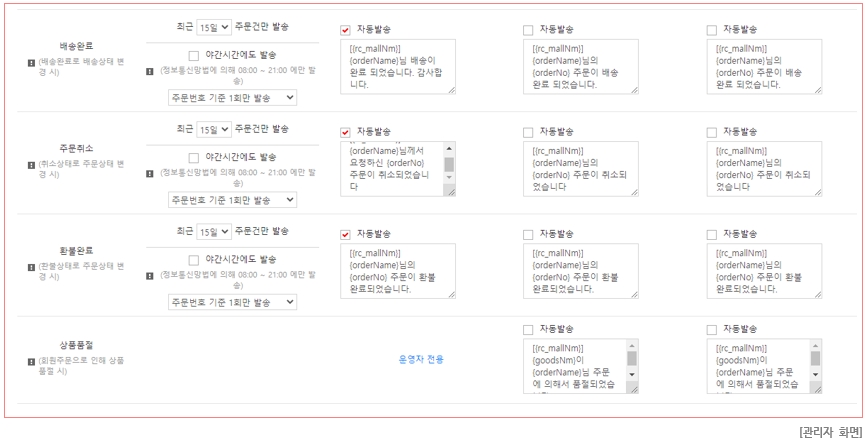Expand 주문번호 기준 1회만 발송 dropdown for 환불완료
The width and height of the screenshot is (868, 447).
[232, 301]
